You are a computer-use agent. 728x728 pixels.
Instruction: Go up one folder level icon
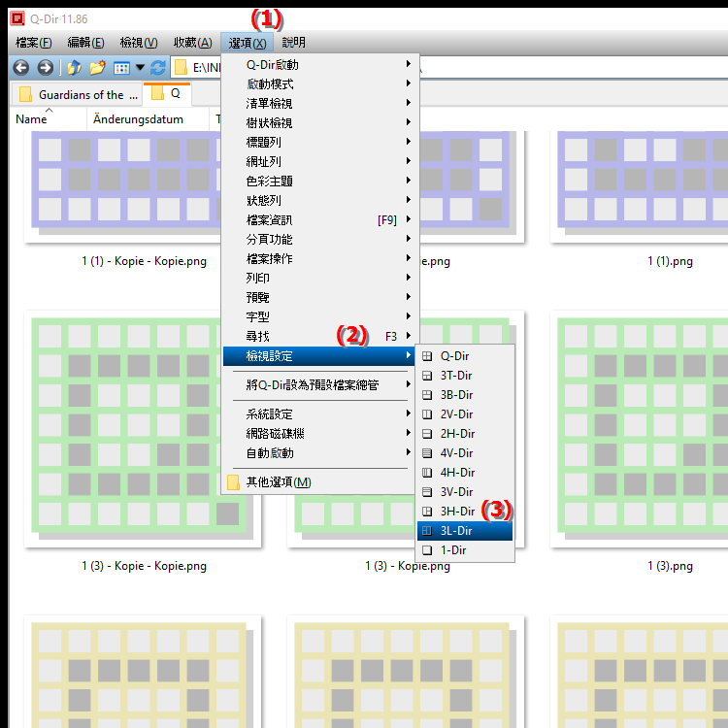(x=74, y=68)
